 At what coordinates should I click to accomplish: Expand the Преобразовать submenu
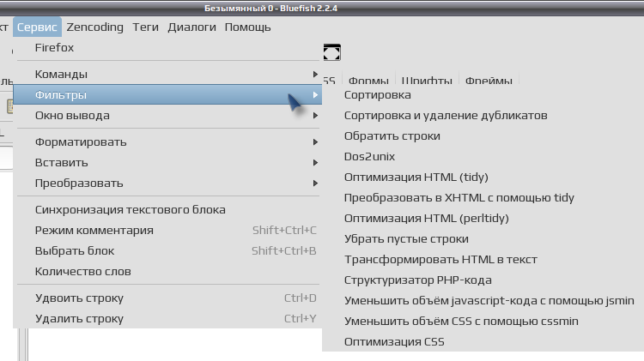pos(168,183)
